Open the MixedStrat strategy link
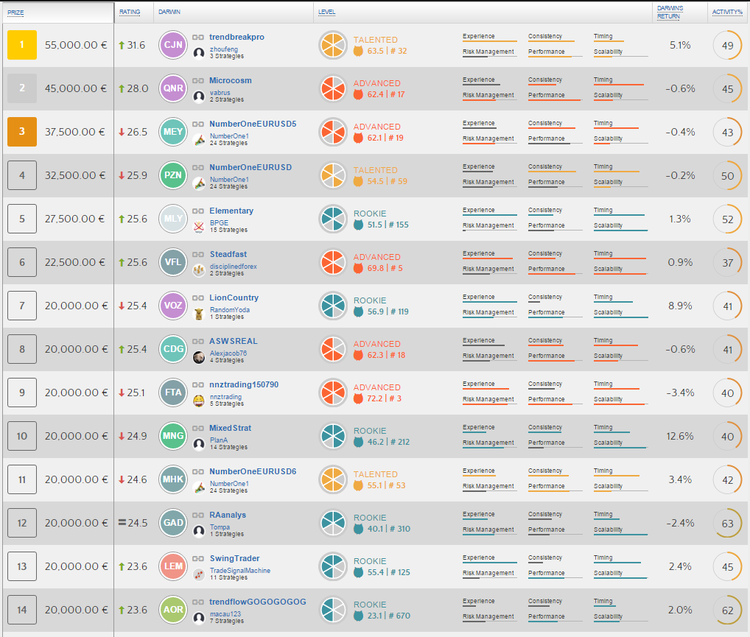 click(x=230, y=428)
